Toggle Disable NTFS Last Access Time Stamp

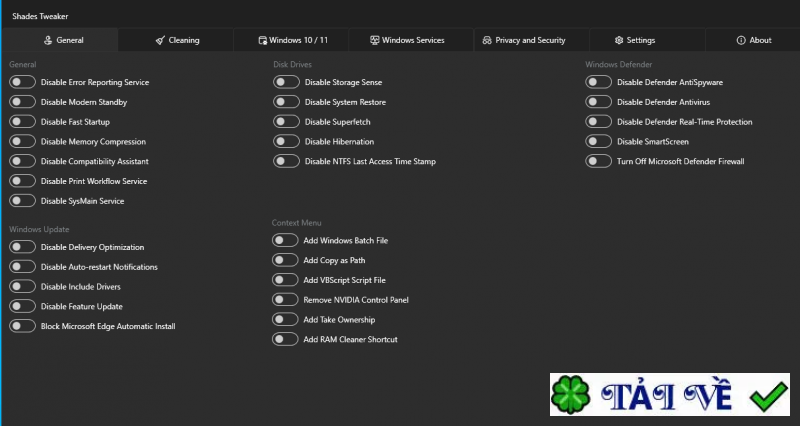point(286,161)
